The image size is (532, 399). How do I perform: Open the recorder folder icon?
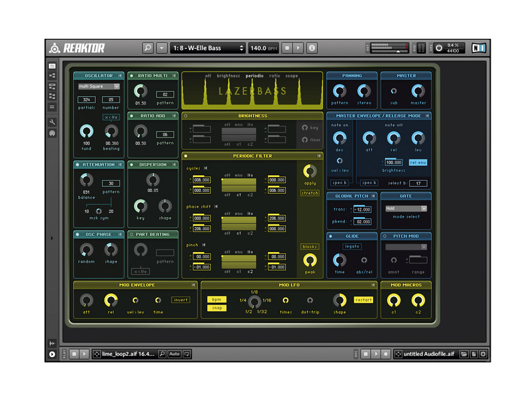coord(464,354)
